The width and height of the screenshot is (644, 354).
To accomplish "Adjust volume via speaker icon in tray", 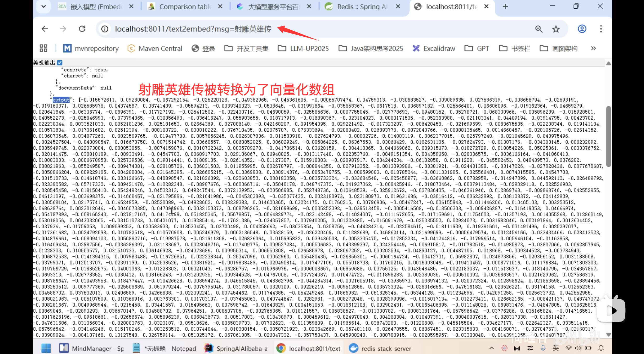I will tap(578, 348).
